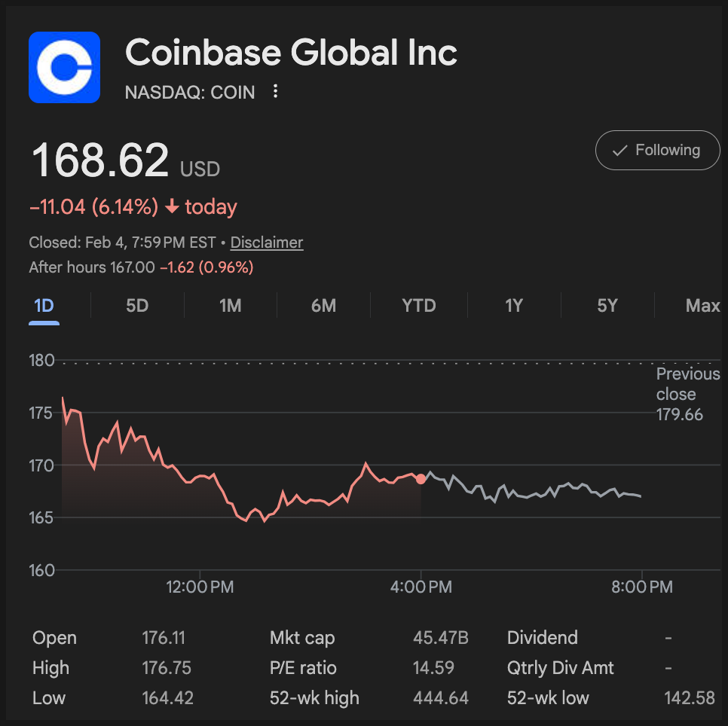This screenshot has height=726, width=728.
Task: Select the 1D time range tab
Action: pyautogui.click(x=44, y=306)
